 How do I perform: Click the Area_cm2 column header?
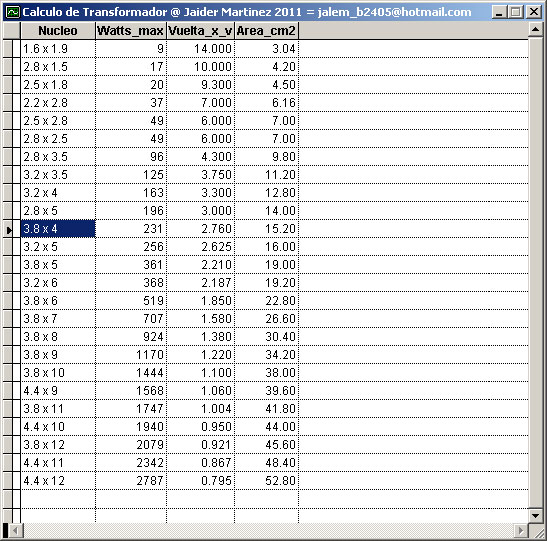click(267, 31)
